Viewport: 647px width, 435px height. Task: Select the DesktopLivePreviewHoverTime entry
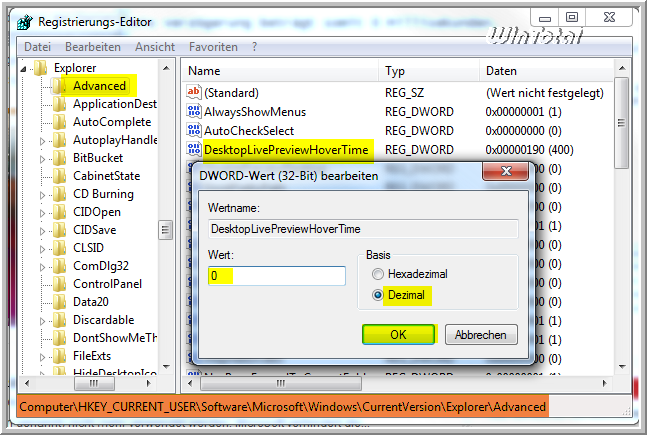point(286,150)
